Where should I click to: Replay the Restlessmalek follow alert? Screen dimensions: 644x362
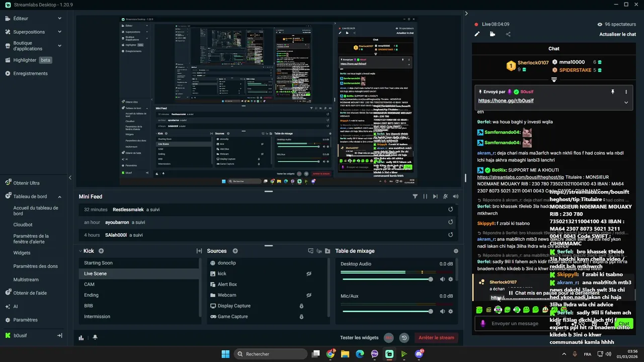pyautogui.click(x=450, y=210)
